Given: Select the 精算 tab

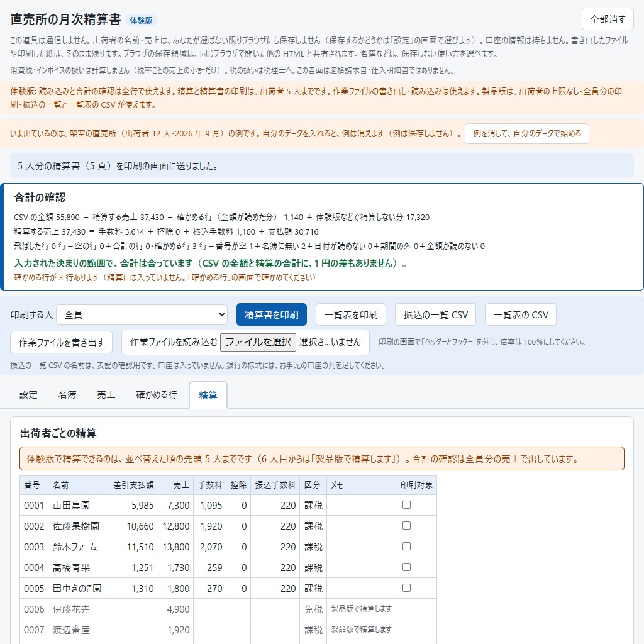Looking at the screenshot, I should (x=208, y=395).
